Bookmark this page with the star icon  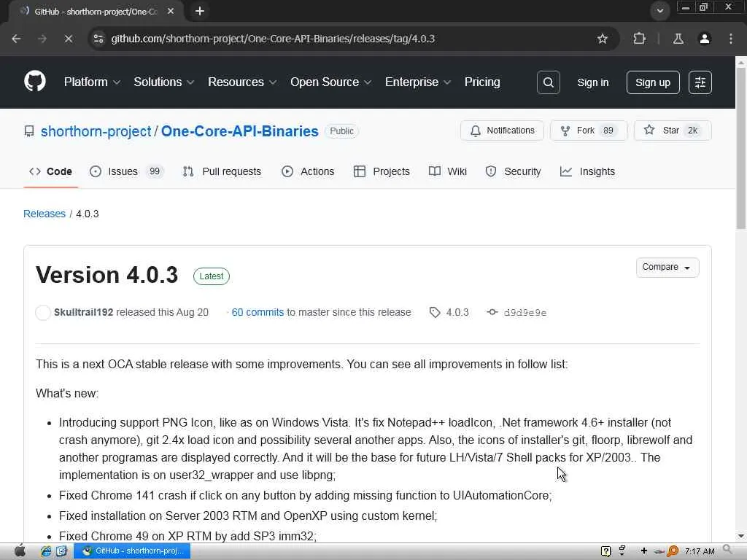click(x=602, y=39)
